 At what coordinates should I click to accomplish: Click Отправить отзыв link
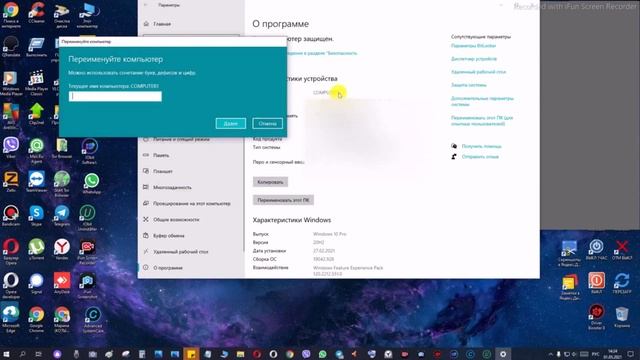coord(480,157)
